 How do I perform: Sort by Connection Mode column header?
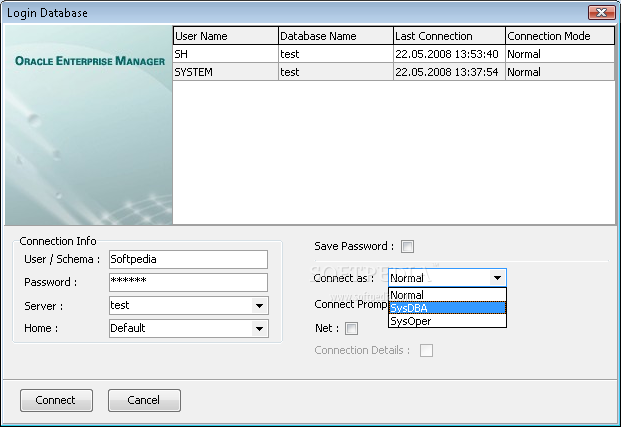pos(560,36)
